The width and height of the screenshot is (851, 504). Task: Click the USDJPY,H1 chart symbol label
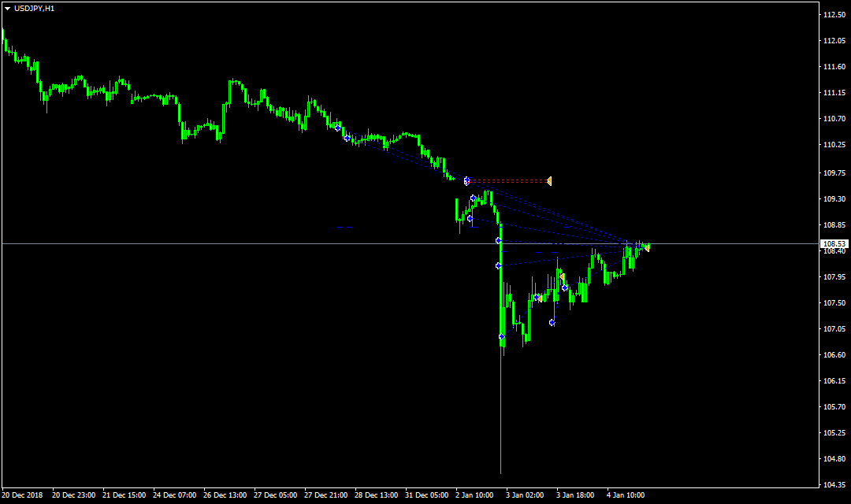(x=34, y=9)
